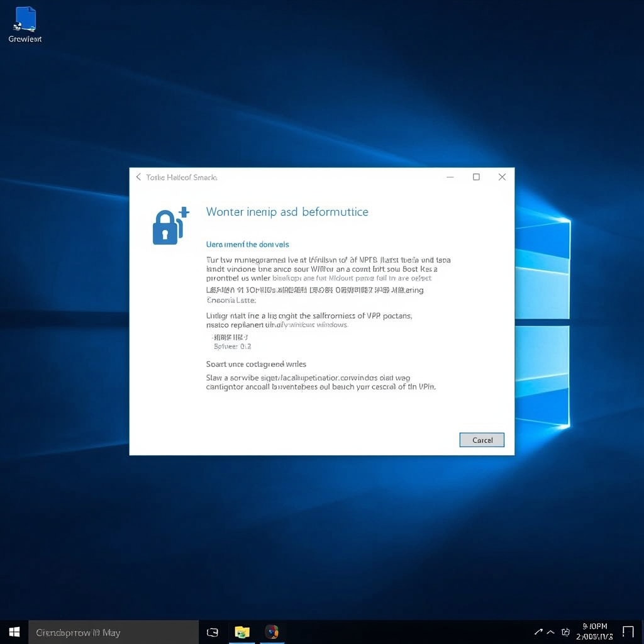Screen dimensions: 644x644
Task: Open Task View from the taskbar
Action: 212,631
